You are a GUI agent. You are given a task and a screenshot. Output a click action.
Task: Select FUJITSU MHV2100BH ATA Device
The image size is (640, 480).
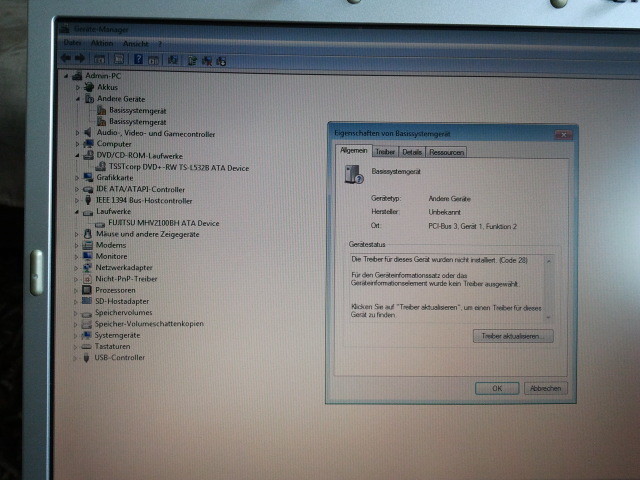(164, 223)
